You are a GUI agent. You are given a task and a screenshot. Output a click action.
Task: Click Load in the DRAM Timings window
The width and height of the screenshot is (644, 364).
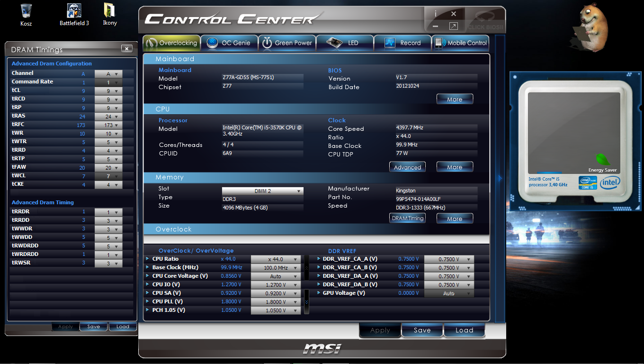123,327
